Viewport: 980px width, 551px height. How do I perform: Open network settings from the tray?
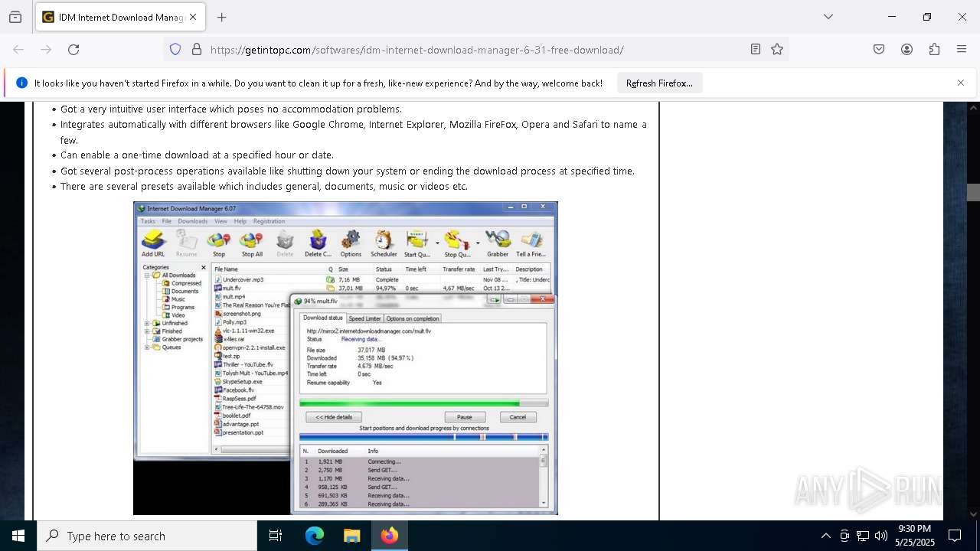point(863,536)
